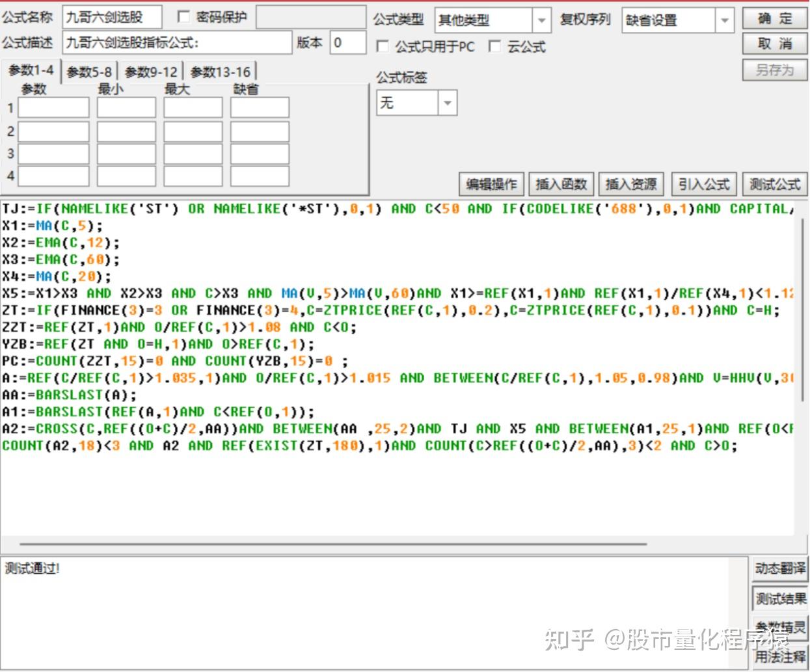Image resolution: width=810 pixels, height=672 pixels.
Task: Click parameter row 1 最大 field
Action: coord(193,107)
